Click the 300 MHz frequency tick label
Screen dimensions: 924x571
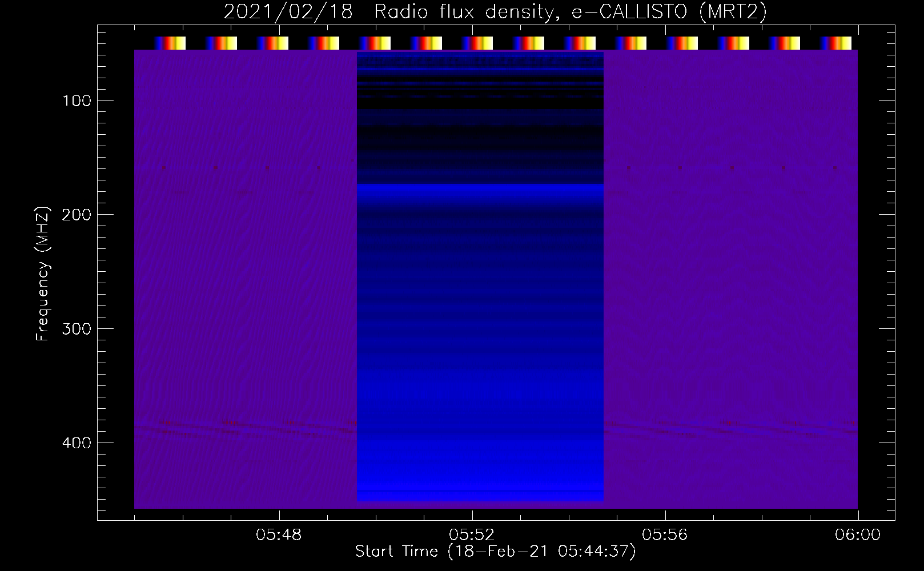(x=77, y=329)
